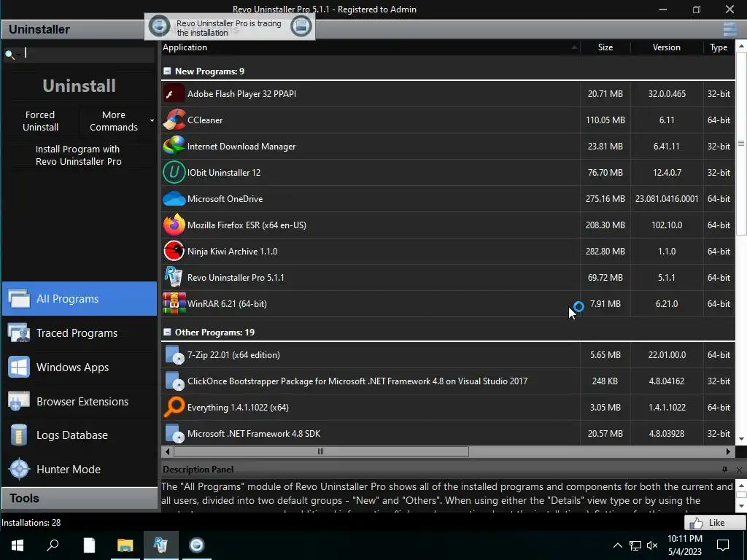Click the tracing popup left round icon
This screenshot has width=747, height=560.
[159, 26]
